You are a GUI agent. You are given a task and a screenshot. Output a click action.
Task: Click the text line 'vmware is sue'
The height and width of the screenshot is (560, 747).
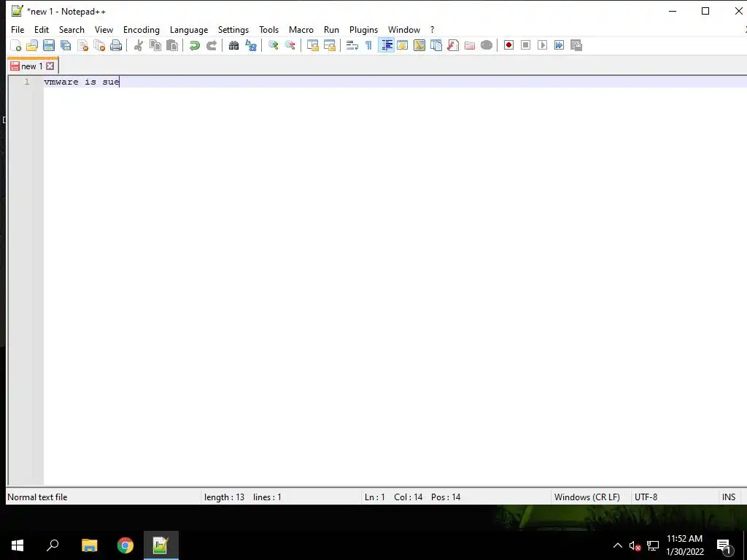(x=82, y=82)
